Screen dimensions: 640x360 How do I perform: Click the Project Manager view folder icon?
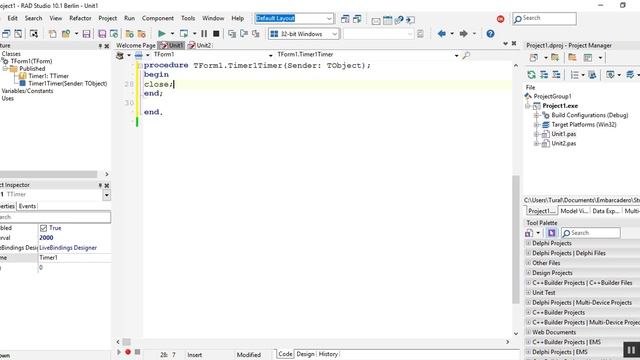(x=572, y=58)
